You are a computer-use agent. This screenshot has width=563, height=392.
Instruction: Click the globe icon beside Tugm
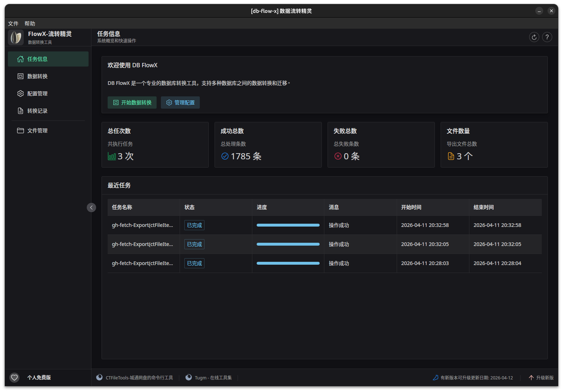(x=188, y=377)
